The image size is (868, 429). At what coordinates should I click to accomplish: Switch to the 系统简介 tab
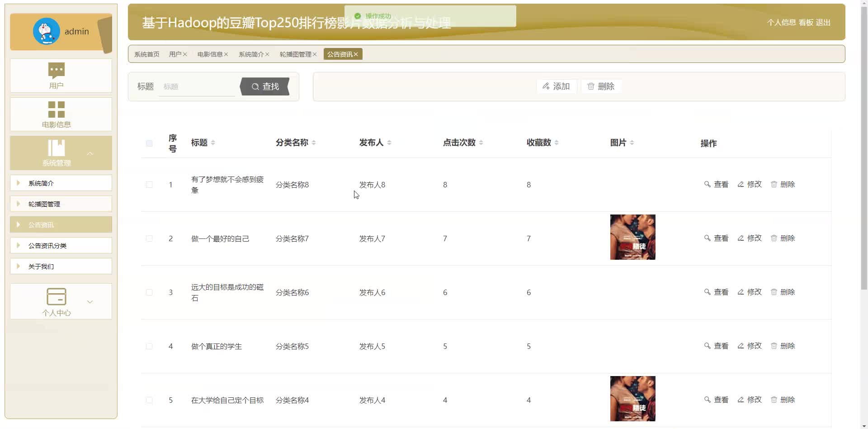pos(251,54)
